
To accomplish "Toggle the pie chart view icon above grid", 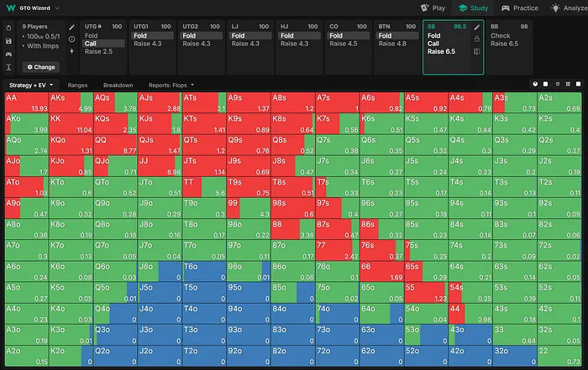I will pos(536,85).
